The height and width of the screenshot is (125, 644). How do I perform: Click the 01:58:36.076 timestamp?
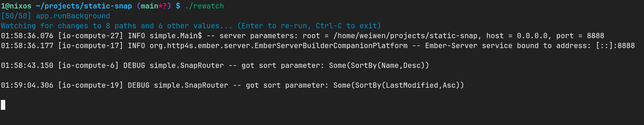[27, 36]
